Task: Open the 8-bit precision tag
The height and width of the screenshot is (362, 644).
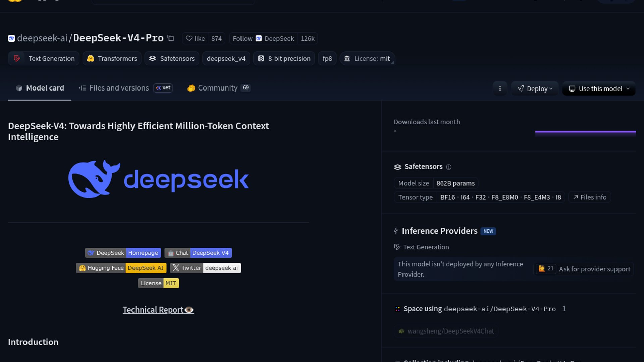Action: click(x=284, y=58)
